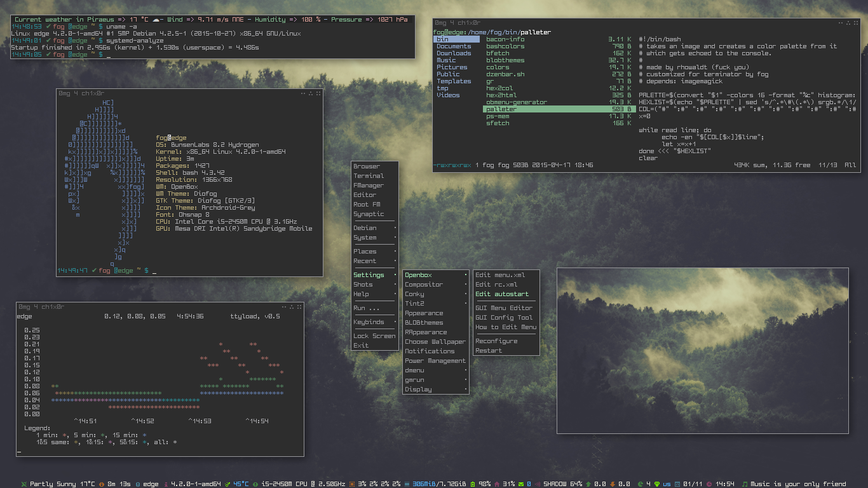Click the music note icon in status bar
868x488 pixels.
(x=745, y=484)
